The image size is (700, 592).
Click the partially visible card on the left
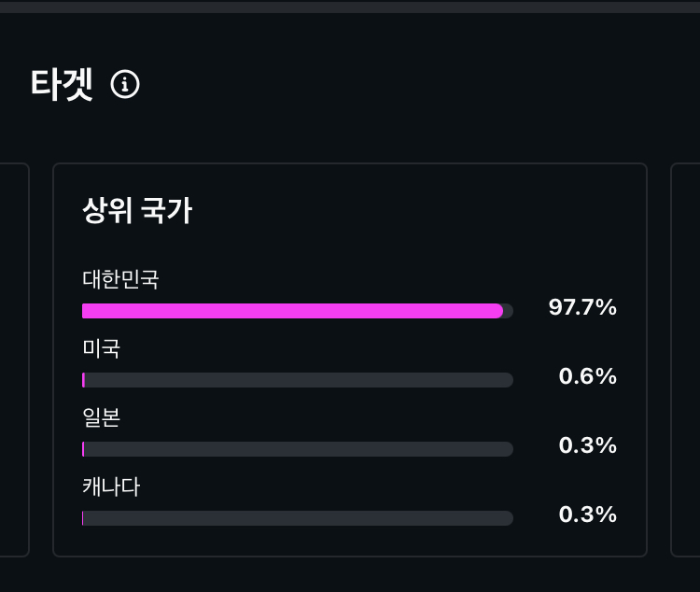pos(13,359)
